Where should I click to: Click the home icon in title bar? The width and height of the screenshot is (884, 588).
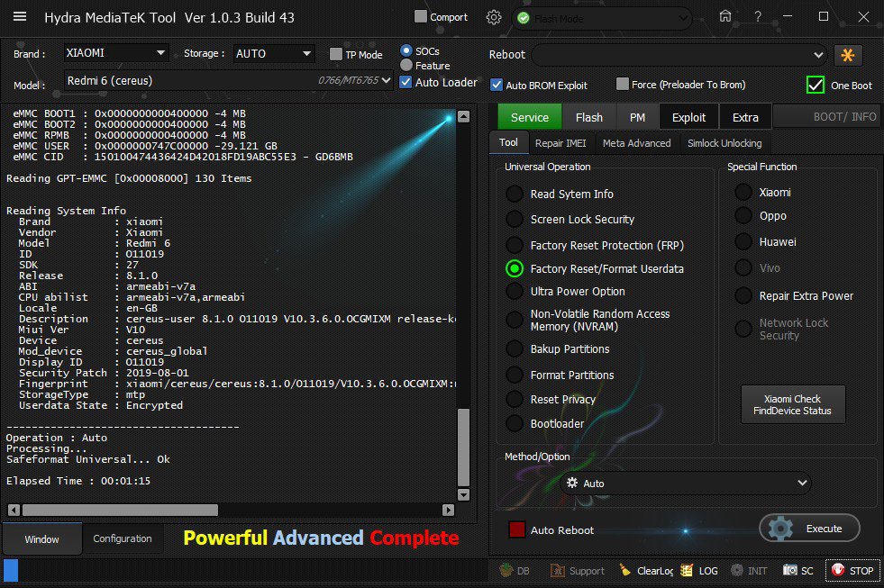[725, 17]
